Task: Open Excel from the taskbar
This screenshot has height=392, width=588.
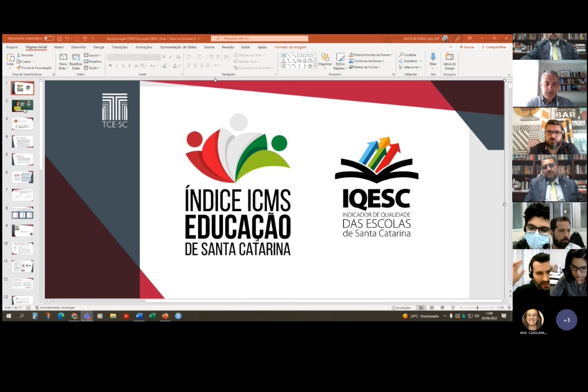Action: point(152,316)
